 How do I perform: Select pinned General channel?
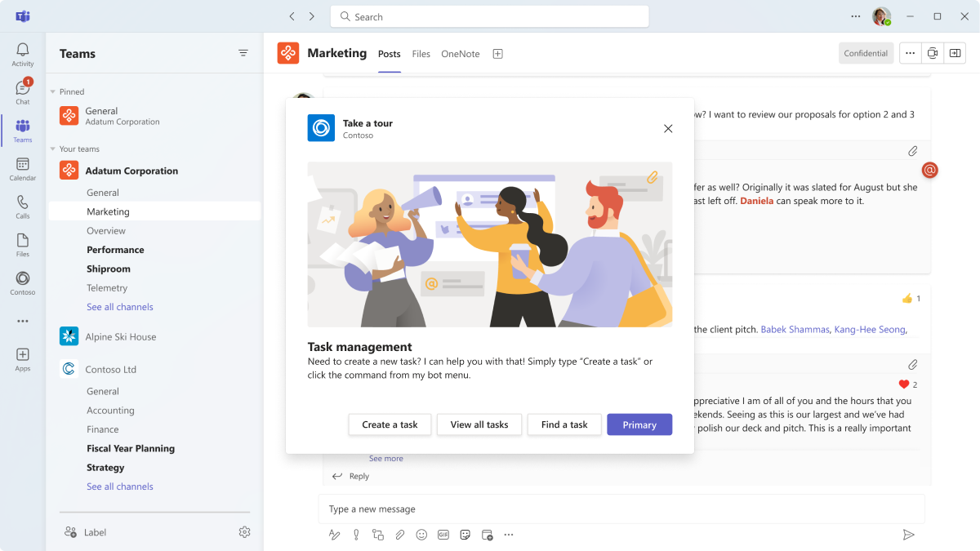click(x=154, y=116)
